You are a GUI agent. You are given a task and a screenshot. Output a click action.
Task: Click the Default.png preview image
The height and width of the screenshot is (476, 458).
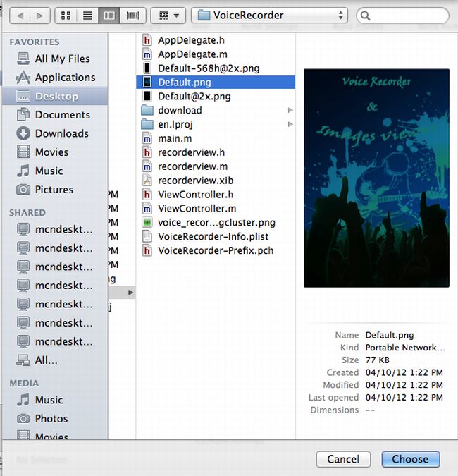pyautogui.click(x=376, y=178)
